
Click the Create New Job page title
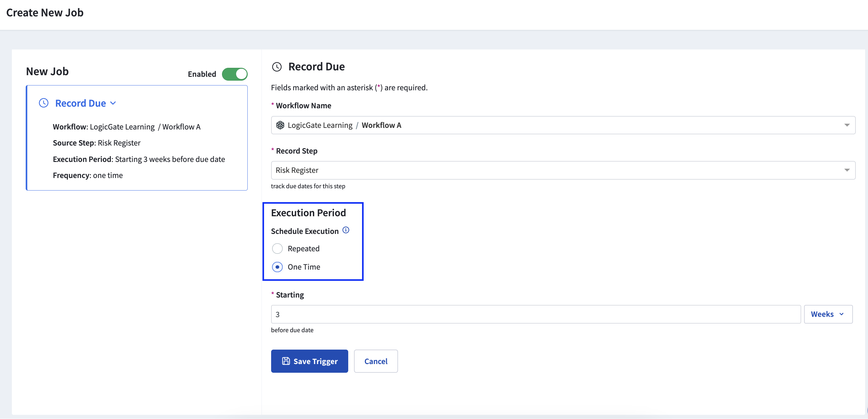click(45, 13)
